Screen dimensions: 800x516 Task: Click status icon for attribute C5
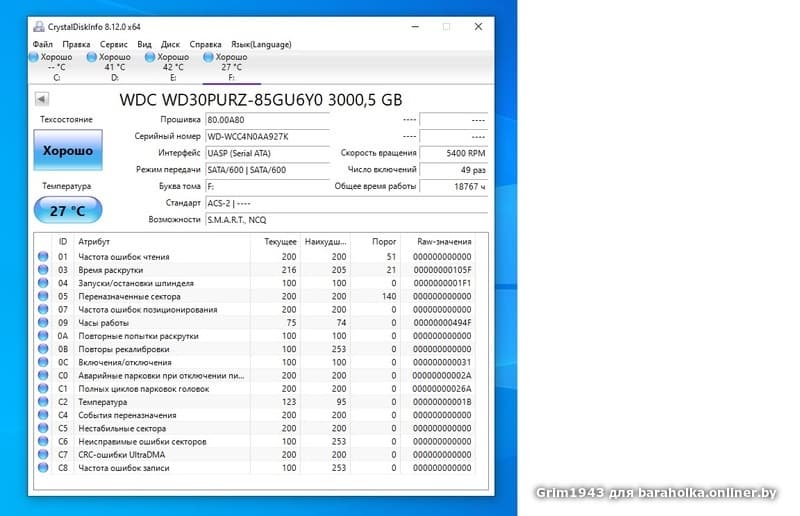pyautogui.click(x=43, y=428)
